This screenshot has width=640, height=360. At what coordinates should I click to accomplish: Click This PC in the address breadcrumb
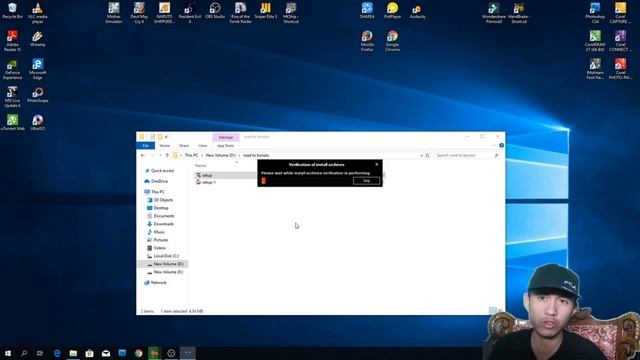click(191, 156)
